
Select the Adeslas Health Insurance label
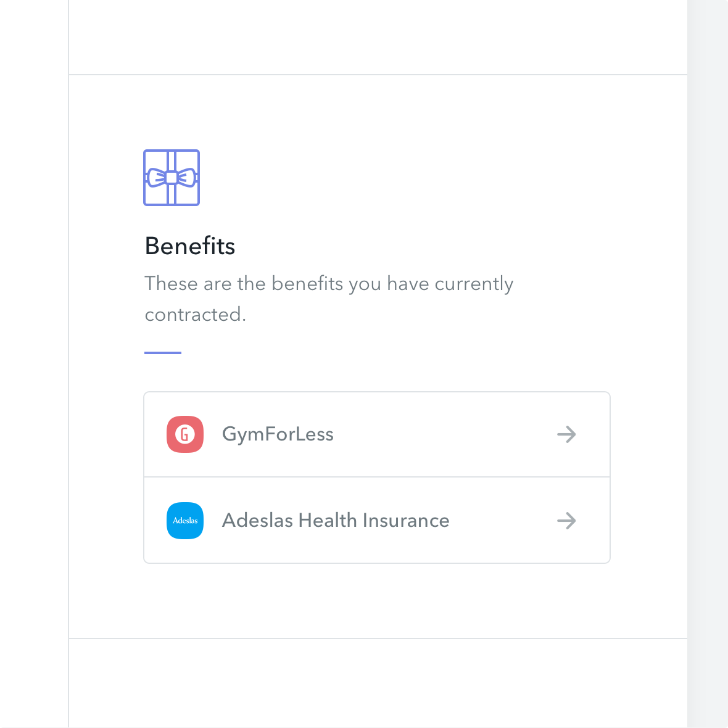[x=335, y=521]
